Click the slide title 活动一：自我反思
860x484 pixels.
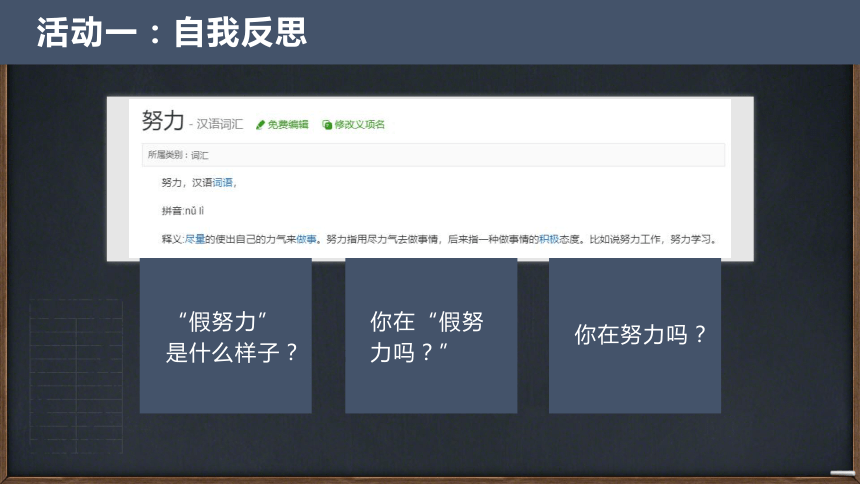[x=172, y=32]
